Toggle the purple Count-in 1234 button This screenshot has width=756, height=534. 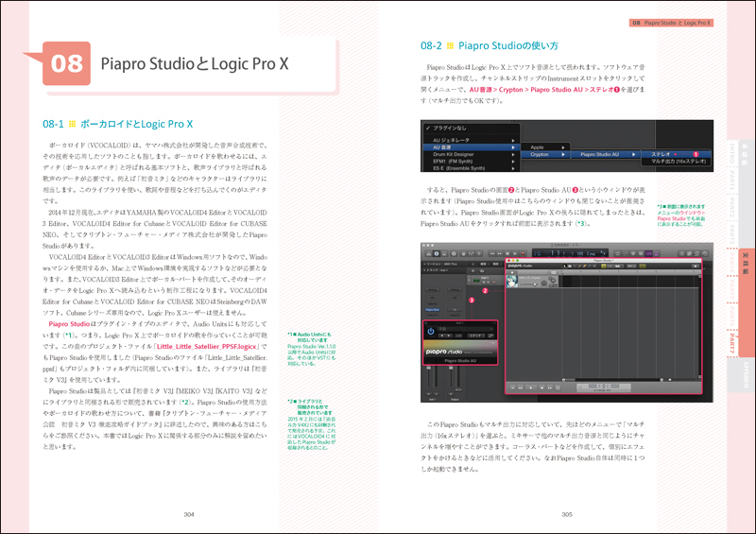pos(649,253)
